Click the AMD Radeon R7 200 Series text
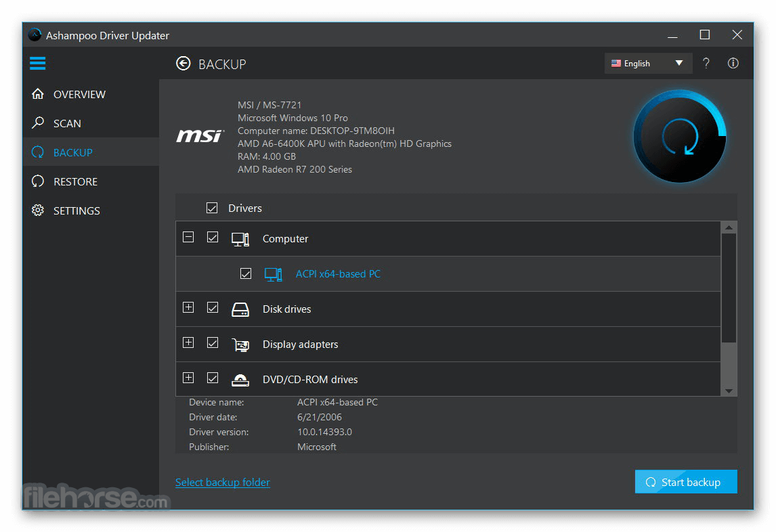The image size is (776, 532). coord(295,169)
